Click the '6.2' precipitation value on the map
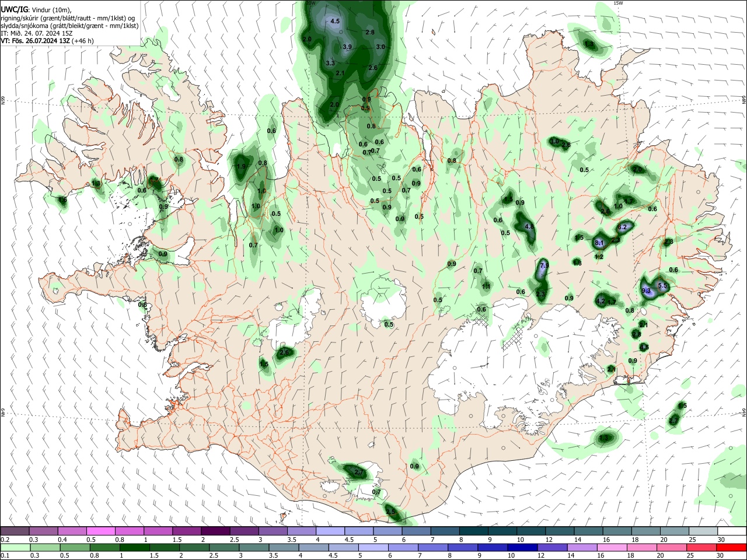Screen dimensions: 747x560 [622, 227]
